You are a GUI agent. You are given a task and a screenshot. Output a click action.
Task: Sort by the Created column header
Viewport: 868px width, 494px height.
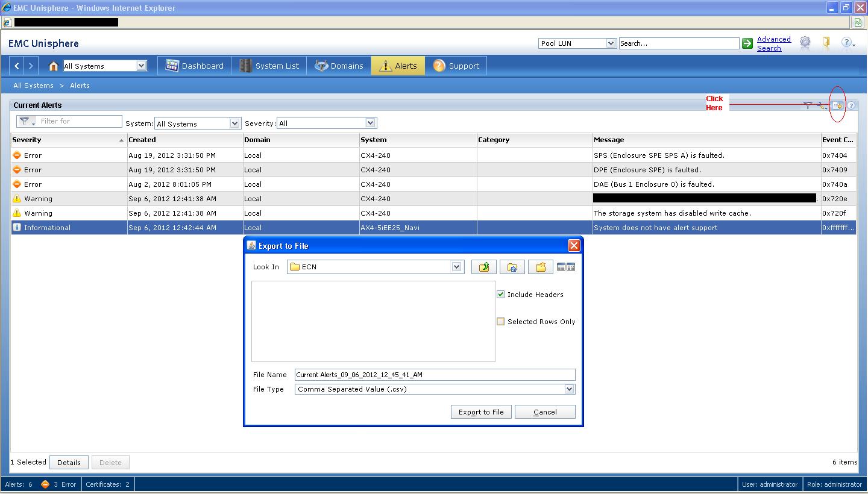click(x=184, y=140)
